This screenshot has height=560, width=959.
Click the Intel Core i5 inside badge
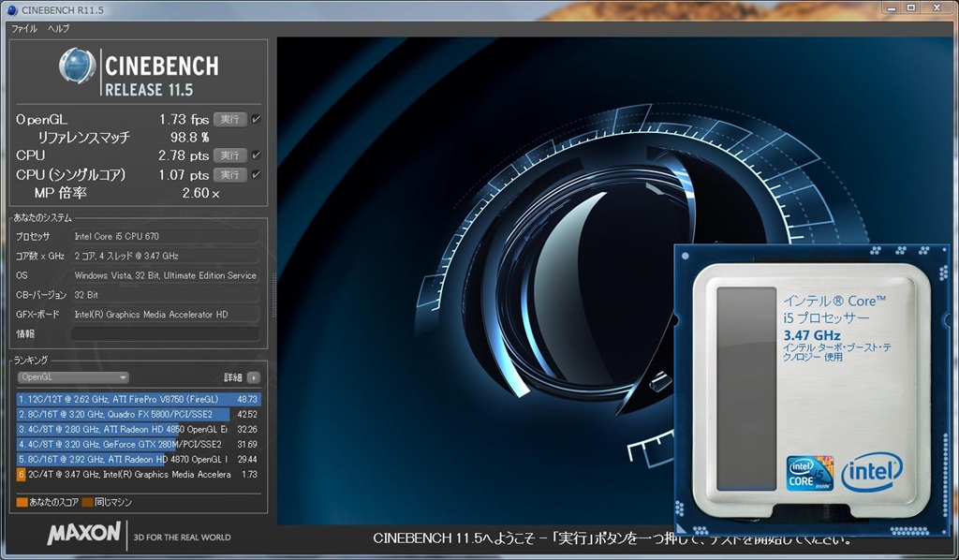[810, 475]
